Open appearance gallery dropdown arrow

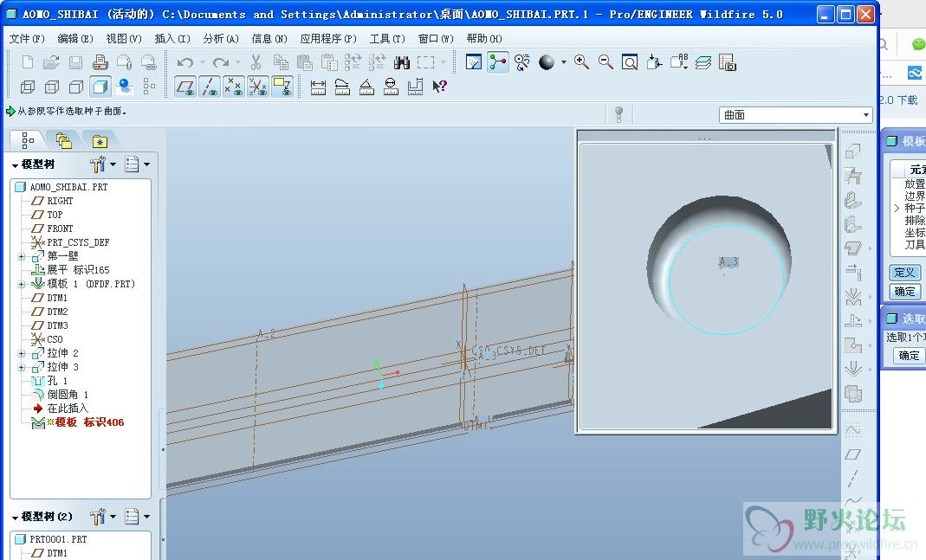563,62
